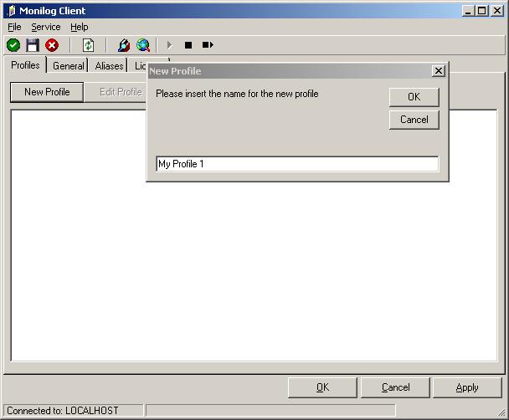Close the Monilog Client window

[x=496, y=11]
